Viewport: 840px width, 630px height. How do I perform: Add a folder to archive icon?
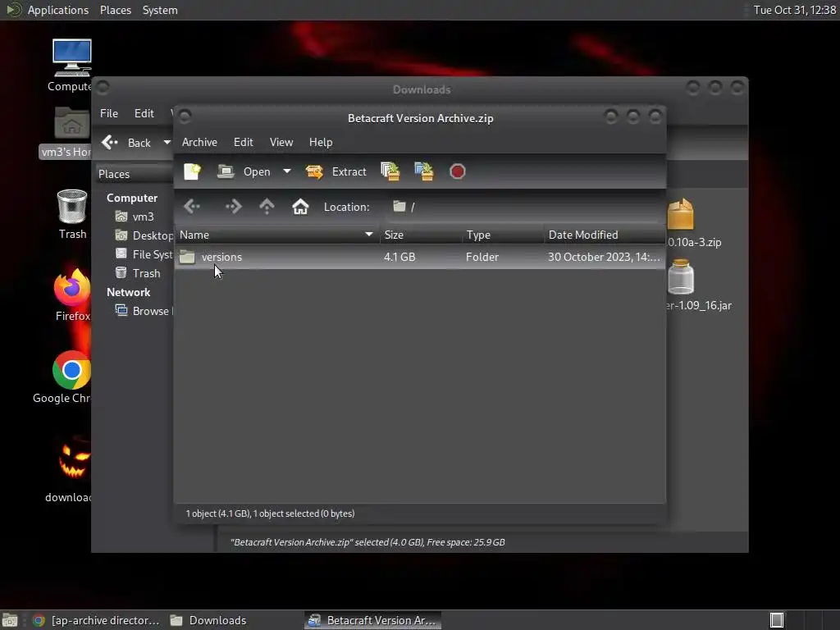click(424, 171)
